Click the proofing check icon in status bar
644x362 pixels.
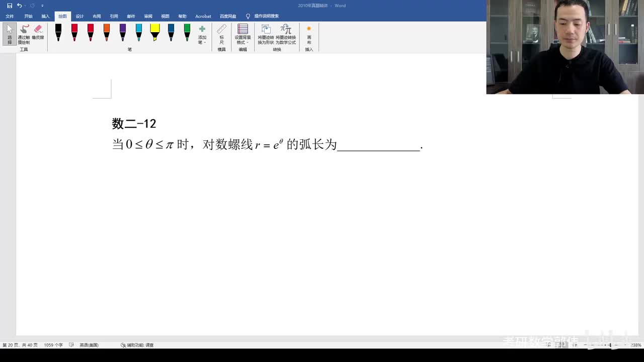(x=71, y=345)
